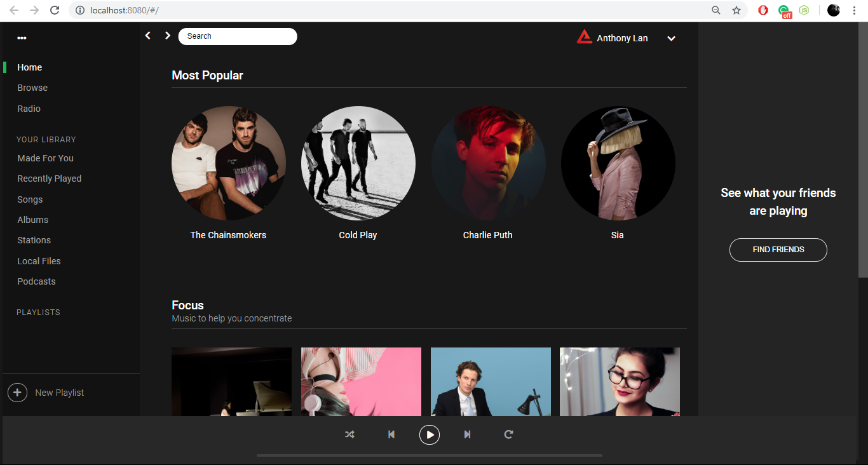
Task: Open the Cold Play artist photo
Action: (x=358, y=163)
